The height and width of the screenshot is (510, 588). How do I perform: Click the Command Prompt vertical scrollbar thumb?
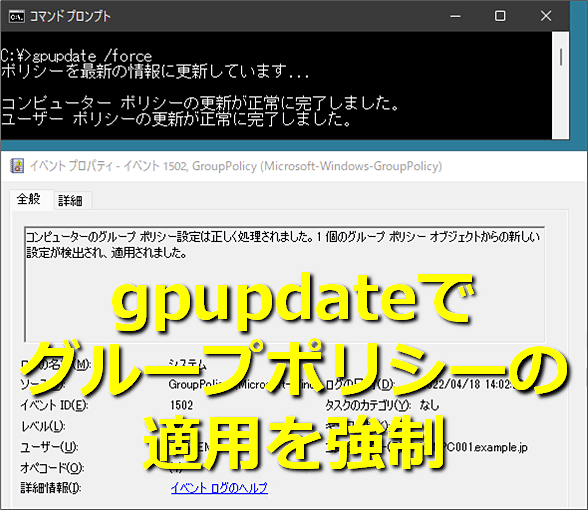pos(561,57)
